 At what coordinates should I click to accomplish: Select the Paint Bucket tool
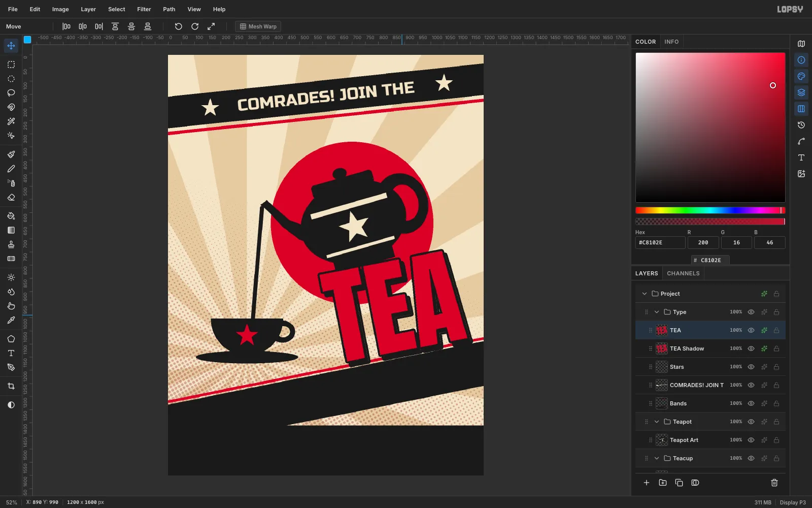click(x=11, y=216)
